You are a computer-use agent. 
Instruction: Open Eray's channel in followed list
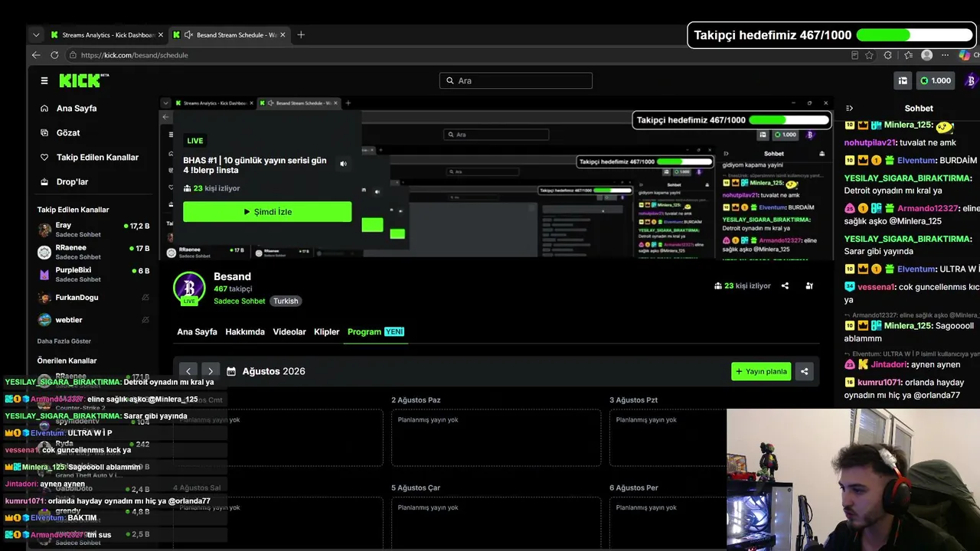[93, 230]
